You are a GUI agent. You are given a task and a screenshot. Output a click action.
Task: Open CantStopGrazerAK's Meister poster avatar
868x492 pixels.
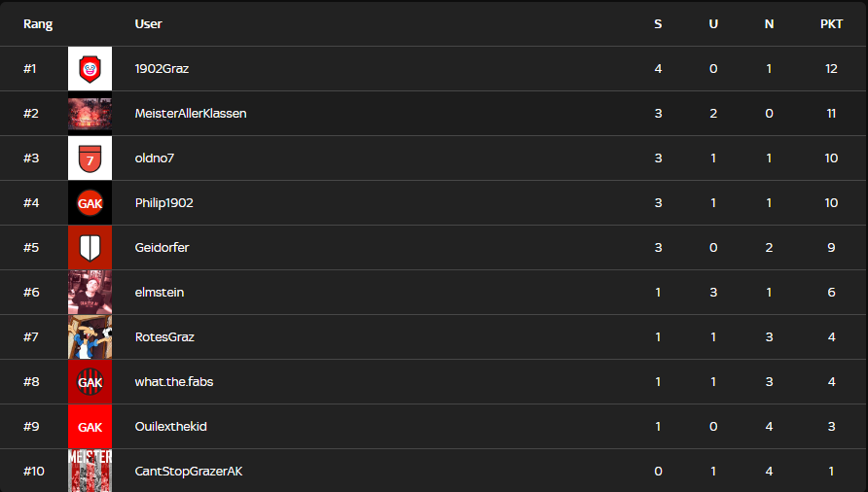coord(90,471)
